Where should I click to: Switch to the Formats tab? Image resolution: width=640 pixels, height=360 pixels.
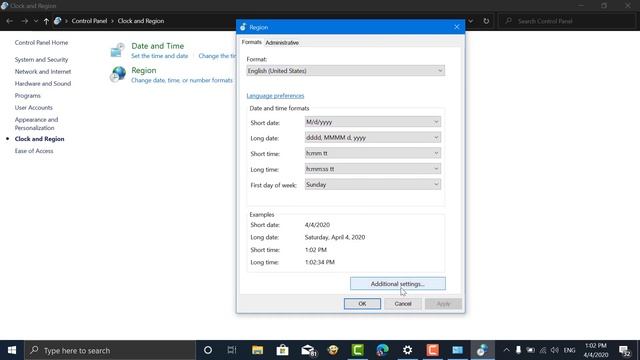pos(251,42)
